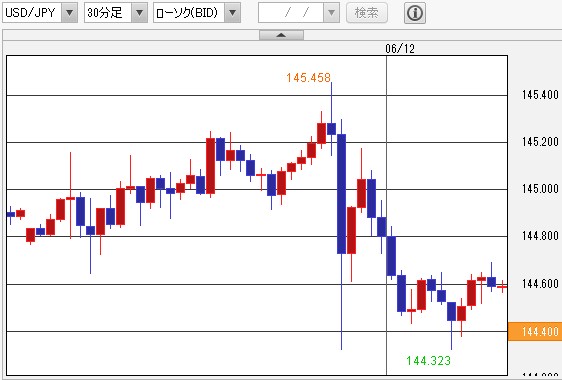Click the 144.323 low price label
This screenshot has width=562, height=380.
pyautogui.click(x=428, y=360)
